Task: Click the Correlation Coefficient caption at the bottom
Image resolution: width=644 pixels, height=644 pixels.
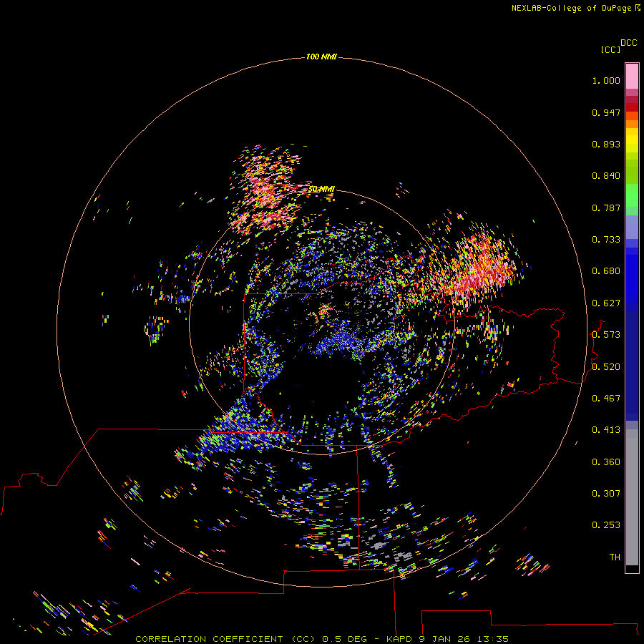Action: [x=322, y=639]
